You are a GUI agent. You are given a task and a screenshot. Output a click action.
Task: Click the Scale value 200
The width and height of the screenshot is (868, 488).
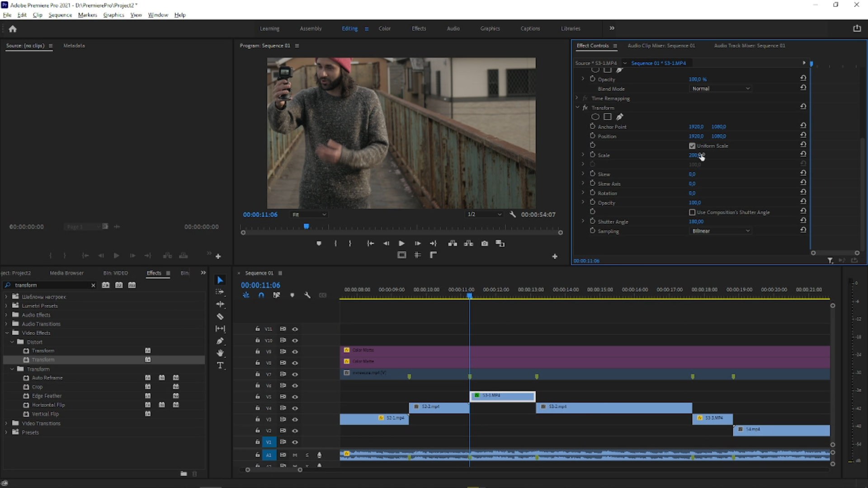coord(694,155)
